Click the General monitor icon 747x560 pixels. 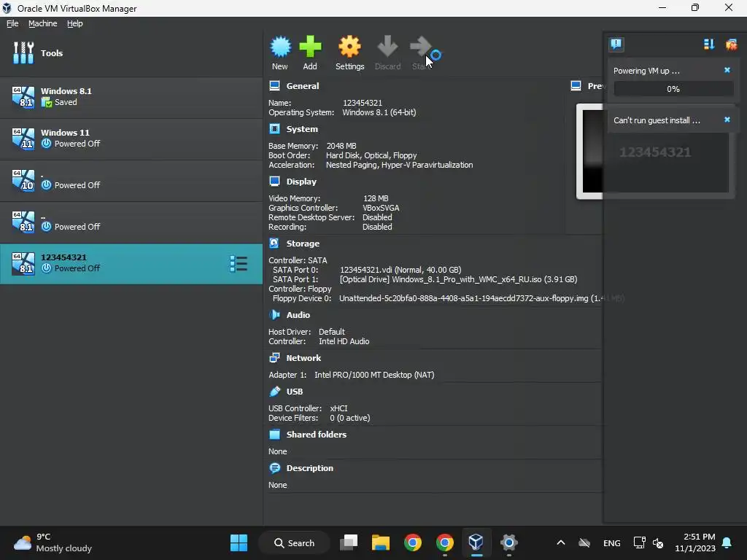tap(274, 86)
